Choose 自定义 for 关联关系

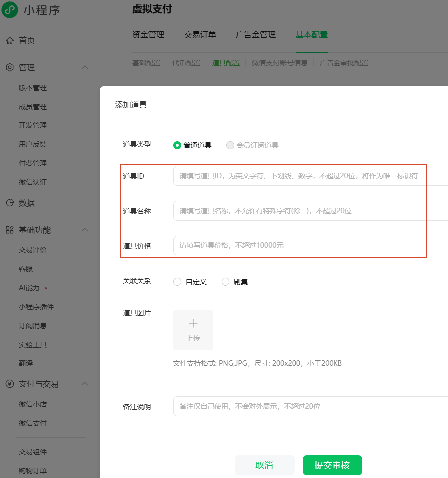177,282
